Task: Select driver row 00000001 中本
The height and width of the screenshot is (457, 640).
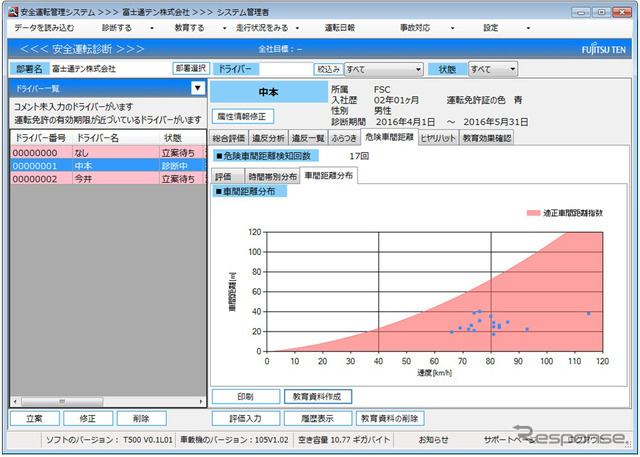Action: tap(108, 166)
